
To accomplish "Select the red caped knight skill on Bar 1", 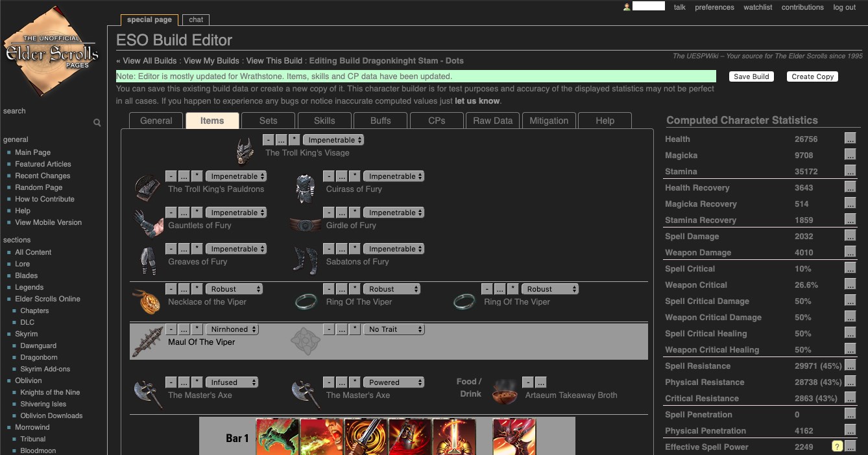I will 410,437.
